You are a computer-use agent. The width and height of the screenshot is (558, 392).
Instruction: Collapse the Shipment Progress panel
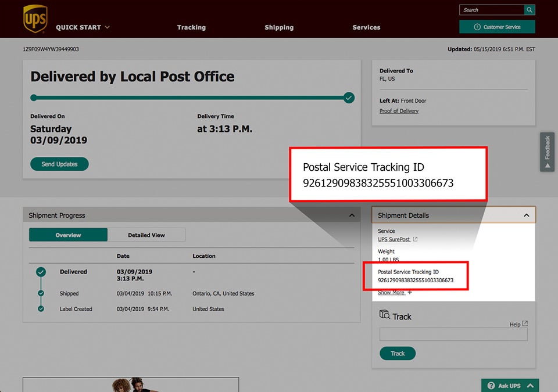click(352, 215)
